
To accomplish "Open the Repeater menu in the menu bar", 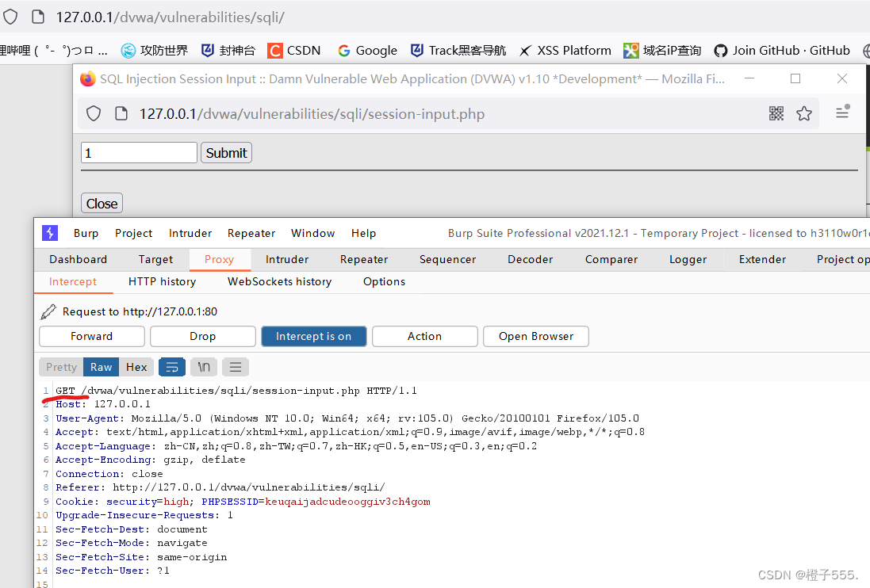I will click(x=251, y=233).
